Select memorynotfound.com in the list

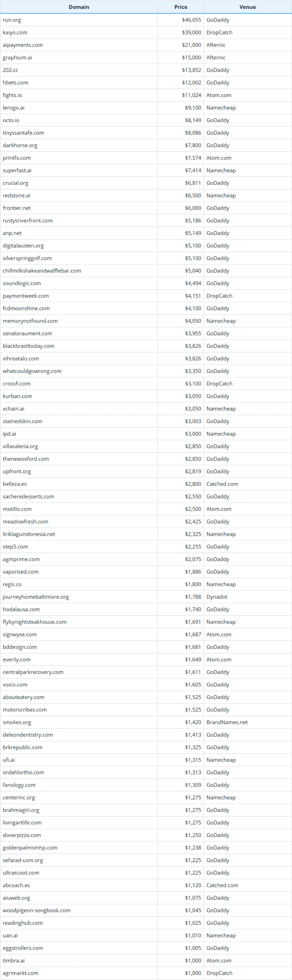[30, 321]
